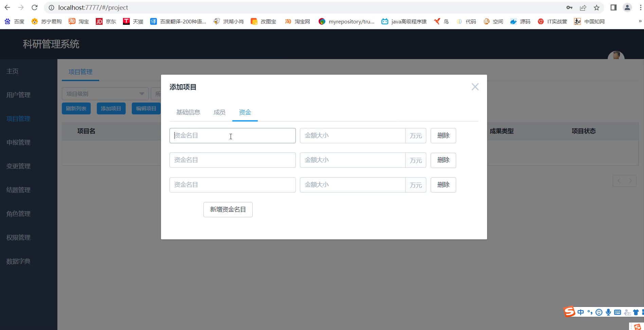Bookmark this page using the star icon
Image resolution: width=644 pixels, height=330 pixels.
click(x=596, y=7)
